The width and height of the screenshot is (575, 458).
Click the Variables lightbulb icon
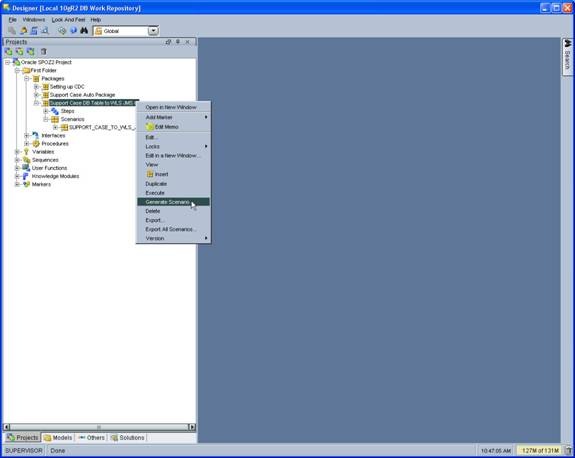click(x=26, y=151)
